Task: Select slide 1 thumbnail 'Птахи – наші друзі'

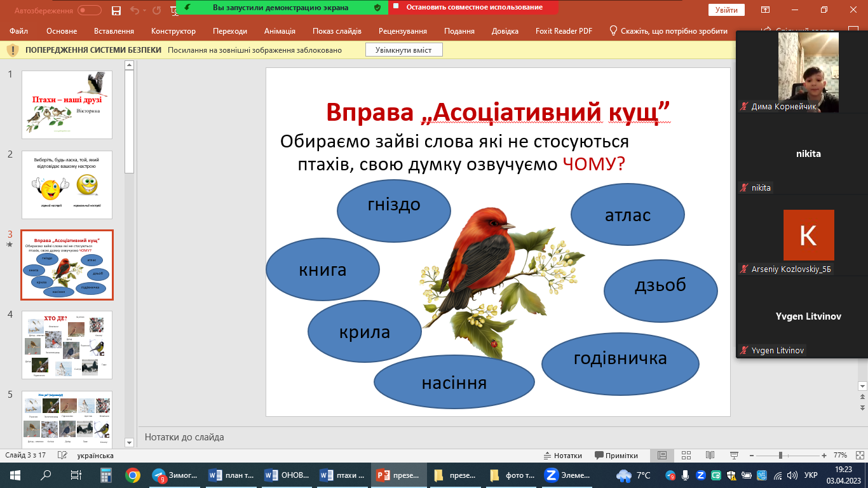Action: (67, 105)
